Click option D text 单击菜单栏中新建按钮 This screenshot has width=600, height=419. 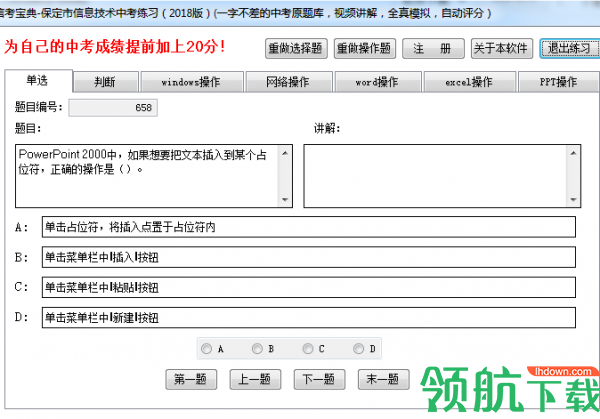[x=102, y=318]
